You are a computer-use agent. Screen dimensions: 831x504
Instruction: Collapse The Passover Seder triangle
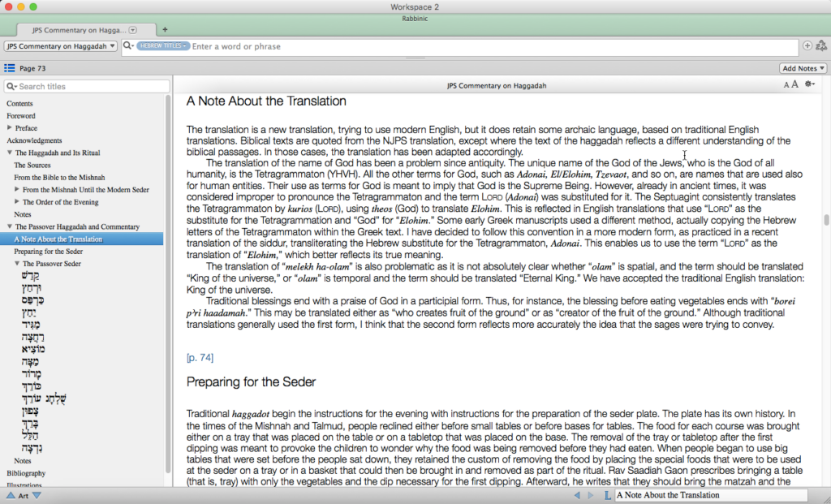pos(17,264)
